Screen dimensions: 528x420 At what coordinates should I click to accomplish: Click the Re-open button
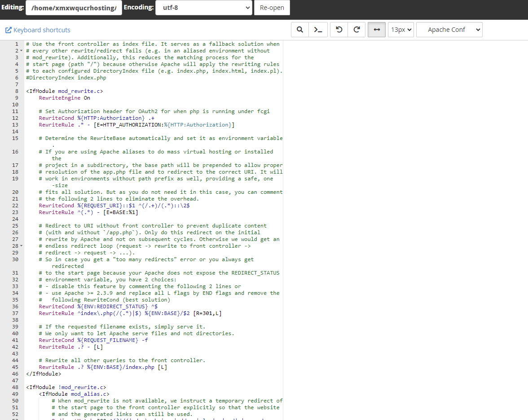[272, 7]
